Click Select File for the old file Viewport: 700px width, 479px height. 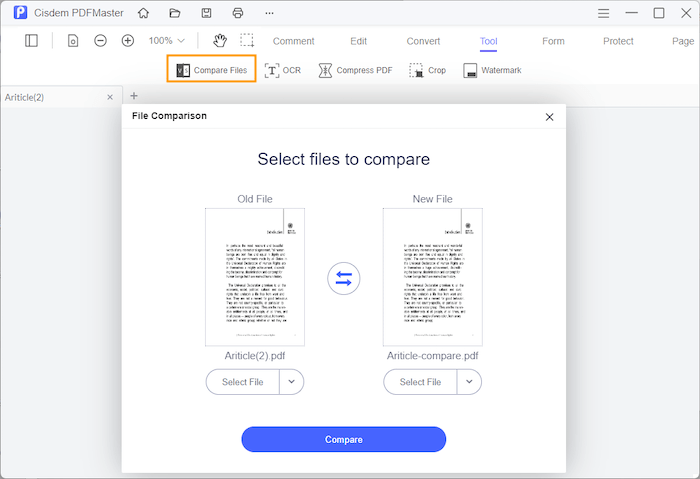pos(243,382)
